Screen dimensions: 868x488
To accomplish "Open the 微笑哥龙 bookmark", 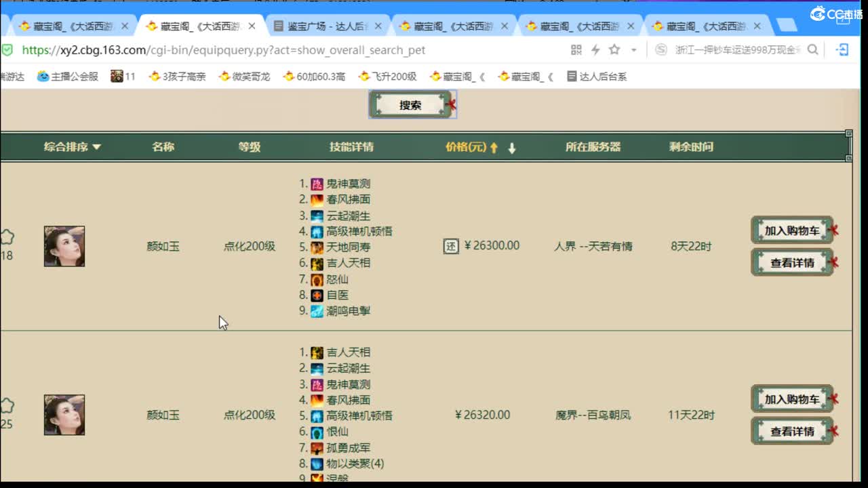I will [x=244, y=77].
